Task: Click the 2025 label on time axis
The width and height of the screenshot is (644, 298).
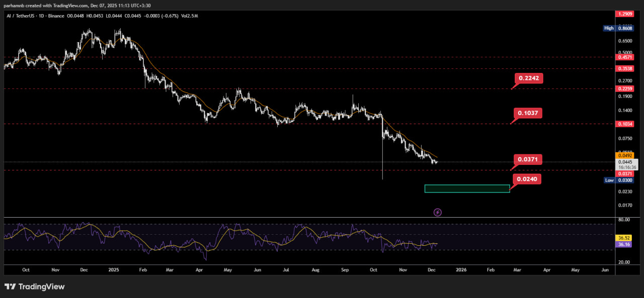Action: click(112, 270)
